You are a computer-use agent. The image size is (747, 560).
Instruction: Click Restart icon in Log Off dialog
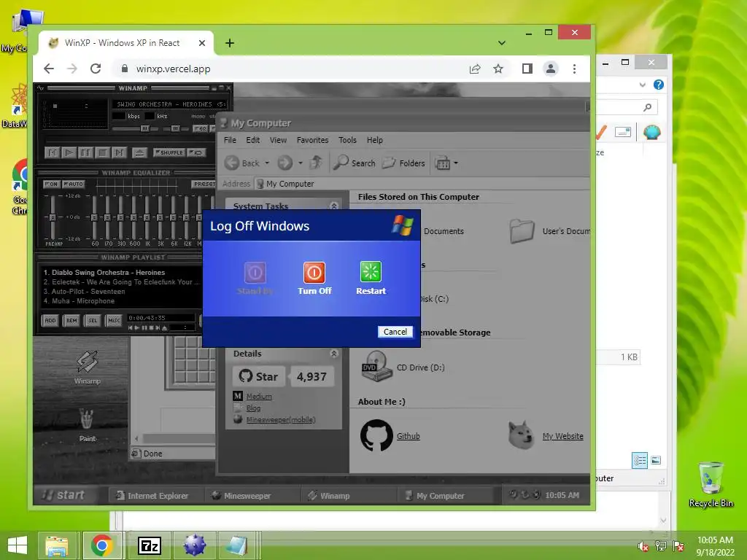click(371, 272)
